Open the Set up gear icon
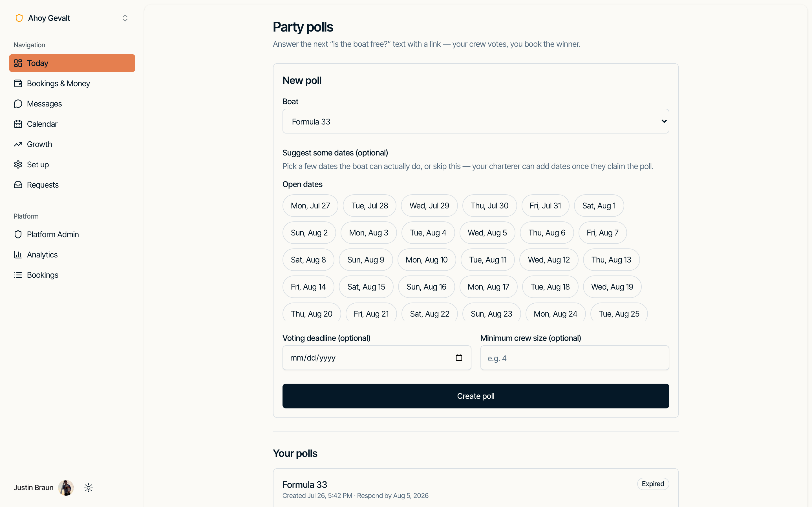The width and height of the screenshot is (812, 507). (18, 165)
